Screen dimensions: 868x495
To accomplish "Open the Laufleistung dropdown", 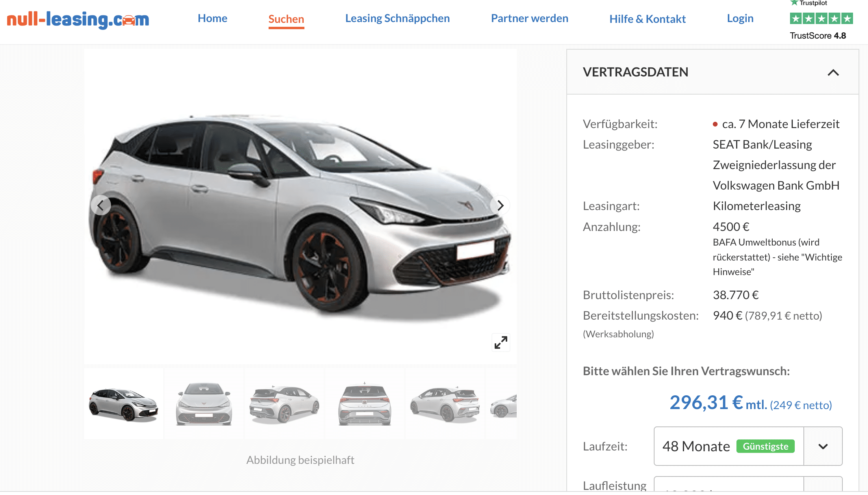I will (748, 484).
